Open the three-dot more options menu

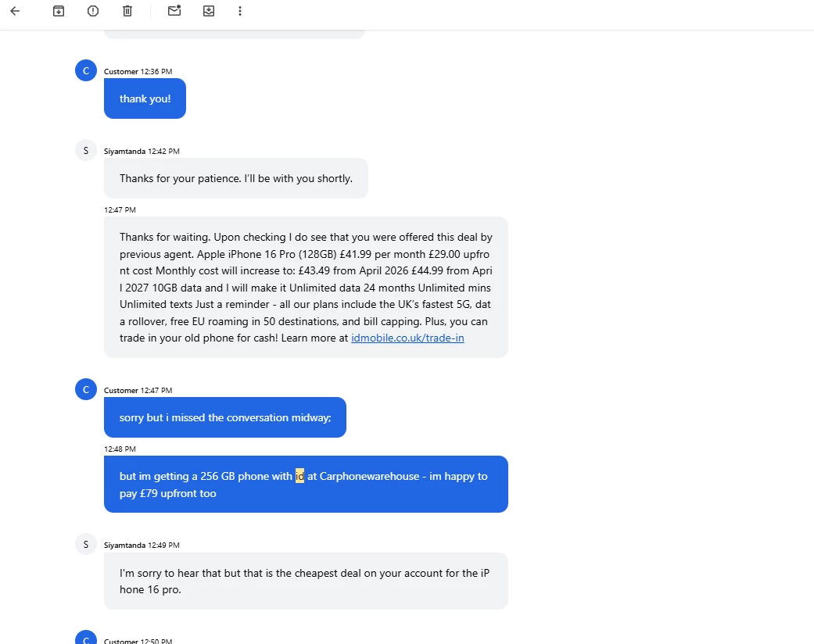pyautogui.click(x=240, y=11)
